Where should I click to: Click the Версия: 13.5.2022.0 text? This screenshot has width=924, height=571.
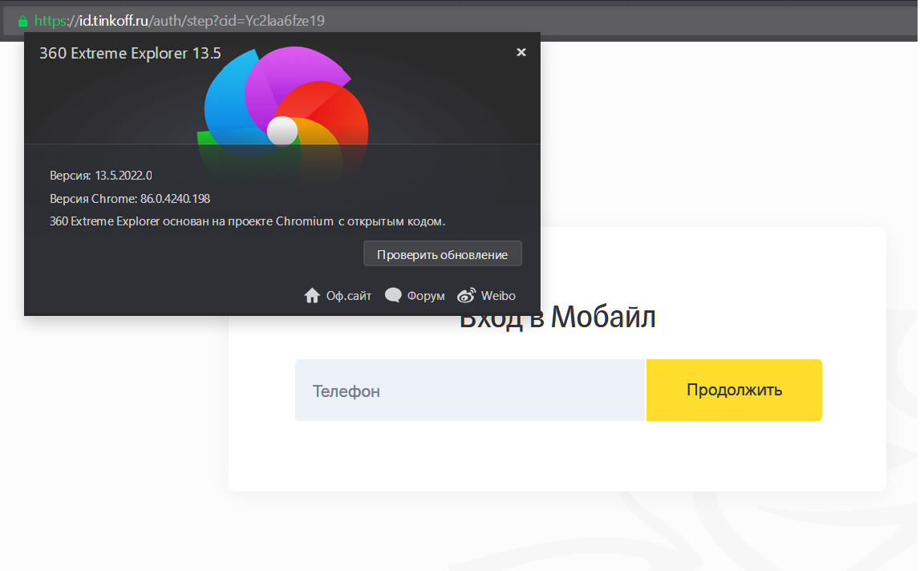click(x=101, y=176)
